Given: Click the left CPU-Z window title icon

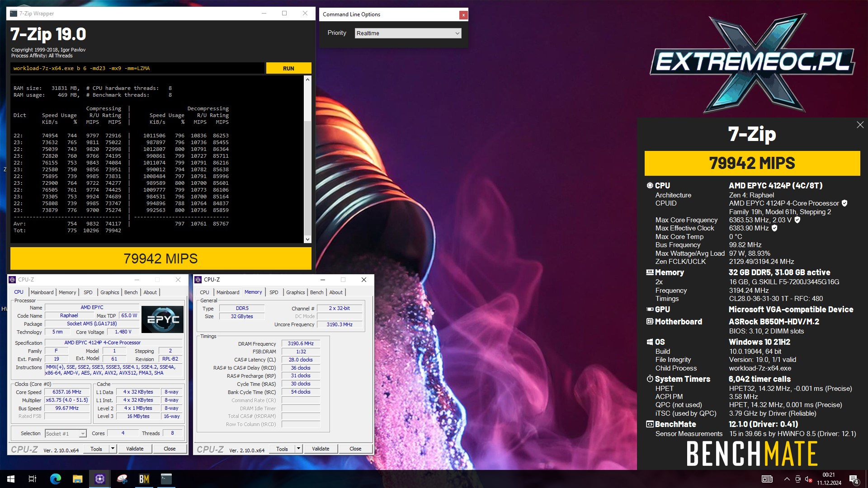Looking at the screenshot, I should click(x=13, y=280).
